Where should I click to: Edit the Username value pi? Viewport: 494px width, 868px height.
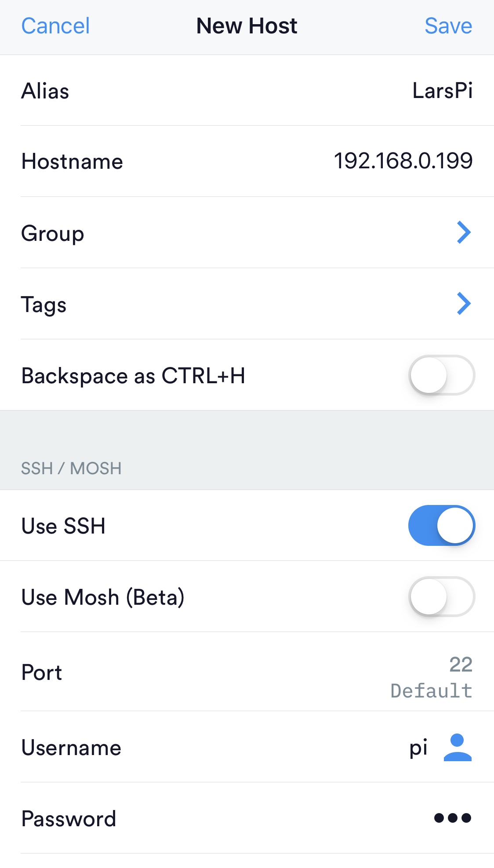[418, 748]
